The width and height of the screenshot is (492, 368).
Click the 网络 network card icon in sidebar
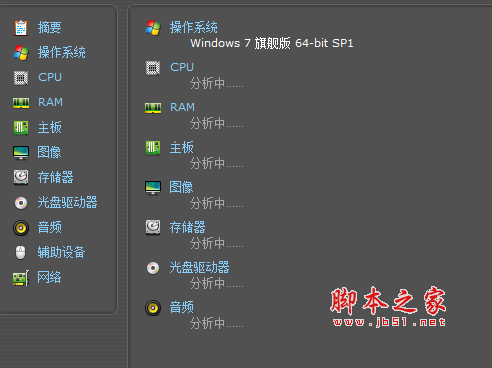21,278
